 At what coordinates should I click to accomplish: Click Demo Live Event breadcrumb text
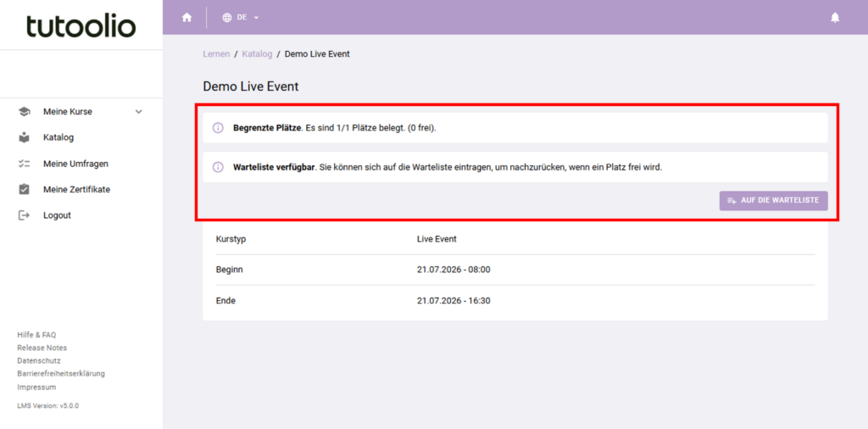click(317, 53)
